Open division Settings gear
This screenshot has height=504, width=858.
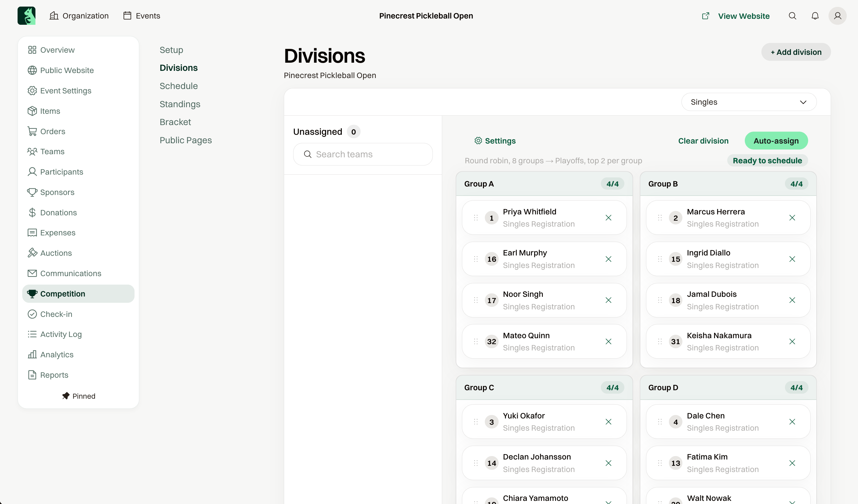tap(495, 141)
